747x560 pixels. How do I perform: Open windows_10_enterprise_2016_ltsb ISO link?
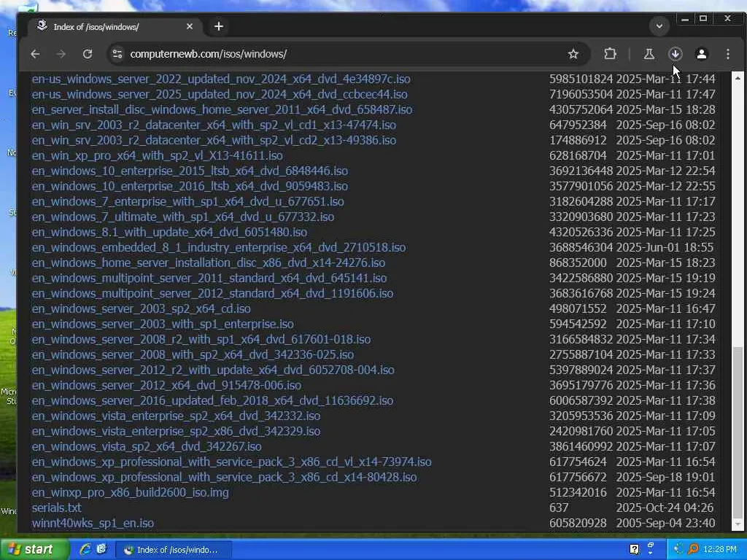pyautogui.click(x=190, y=186)
